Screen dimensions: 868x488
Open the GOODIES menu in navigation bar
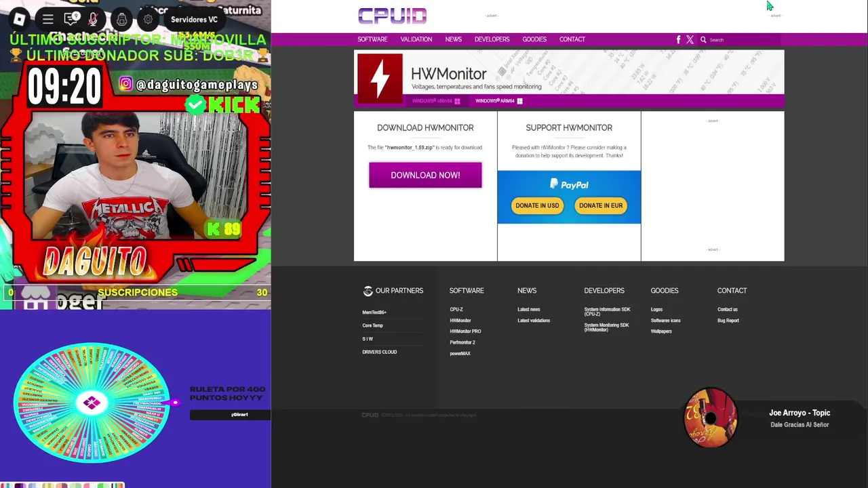click(x=534, y=39)
